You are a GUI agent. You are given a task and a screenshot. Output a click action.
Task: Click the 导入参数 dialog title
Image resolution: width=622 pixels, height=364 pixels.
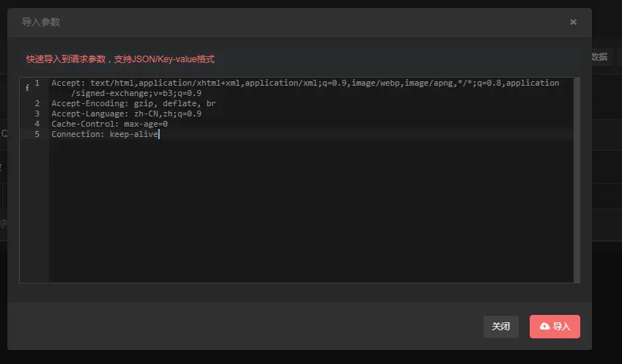tap(41, 22)
